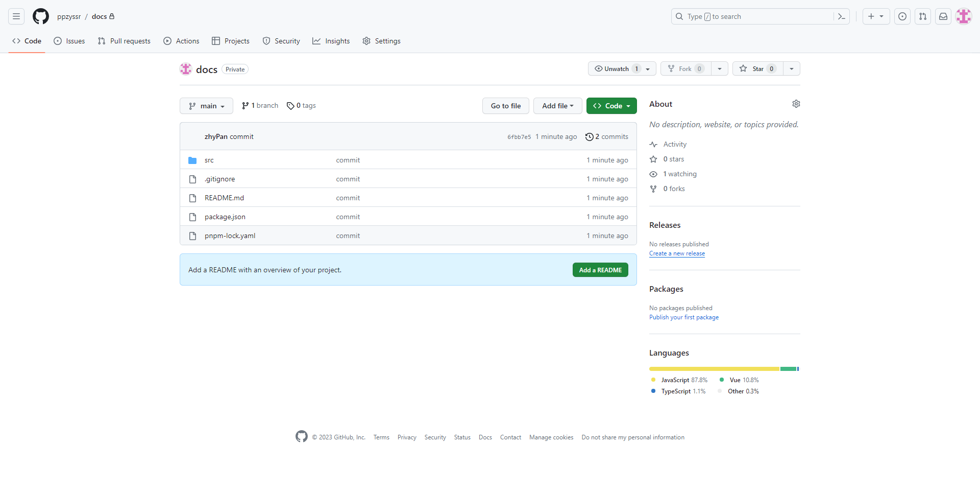Open the issues shortcut icon in header
The height and width of the screenshot is (492, 980).
tap(902, 16)
